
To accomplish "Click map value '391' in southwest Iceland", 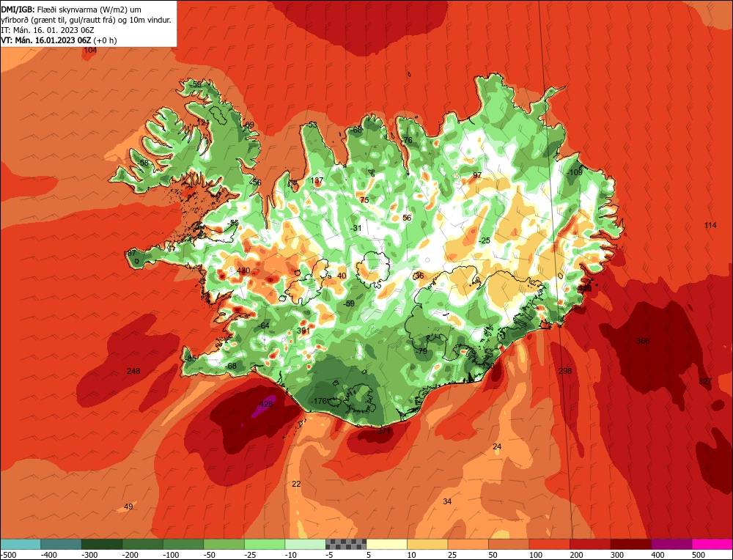I will click(x=303, y=331).
